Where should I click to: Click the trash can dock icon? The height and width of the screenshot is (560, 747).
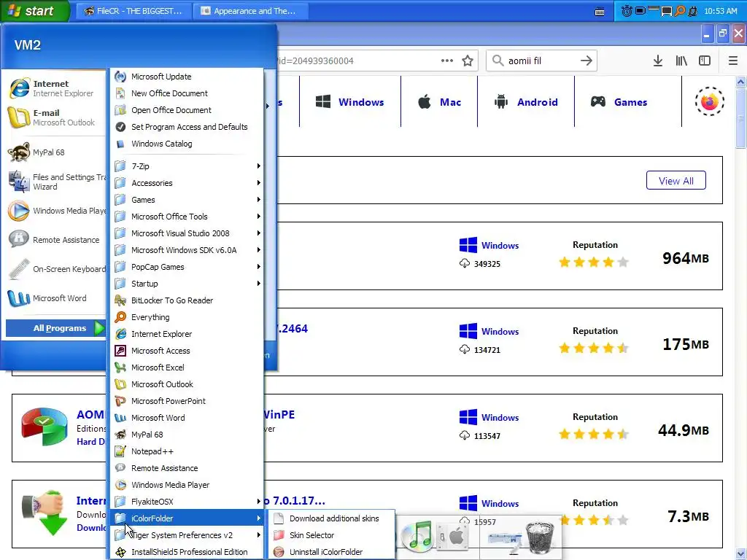(x=540, y=537)
